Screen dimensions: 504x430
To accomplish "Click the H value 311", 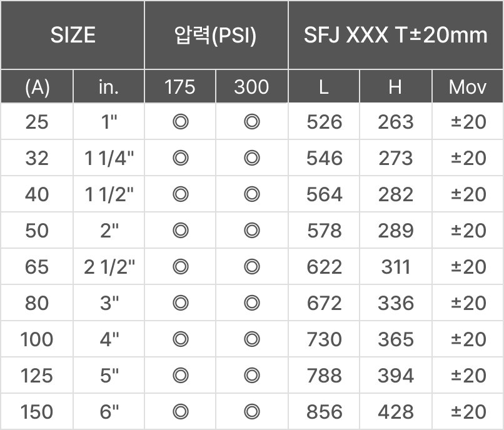I will click(x=395, y=267).
